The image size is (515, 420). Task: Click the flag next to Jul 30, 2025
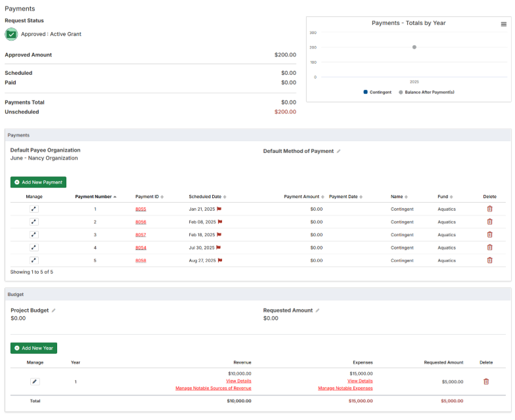218,247
